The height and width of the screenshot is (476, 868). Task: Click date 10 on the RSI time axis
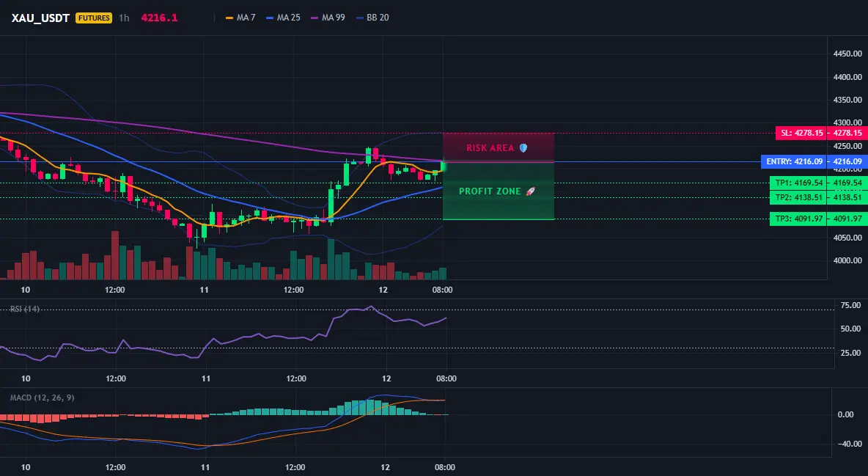(26, 378)
